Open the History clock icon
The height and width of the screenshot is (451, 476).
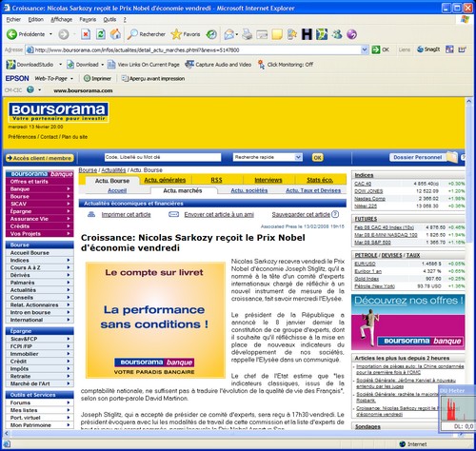tap(211, 34)
